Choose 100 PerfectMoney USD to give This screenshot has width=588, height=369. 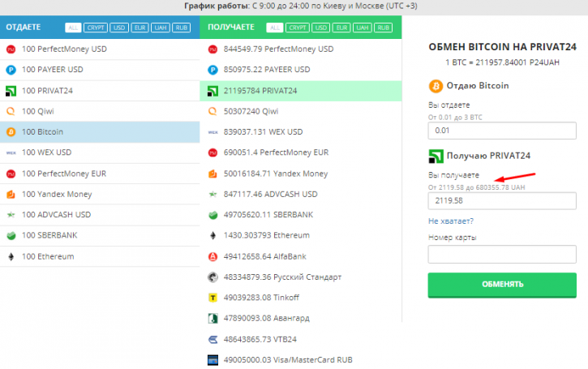(100, 49)
